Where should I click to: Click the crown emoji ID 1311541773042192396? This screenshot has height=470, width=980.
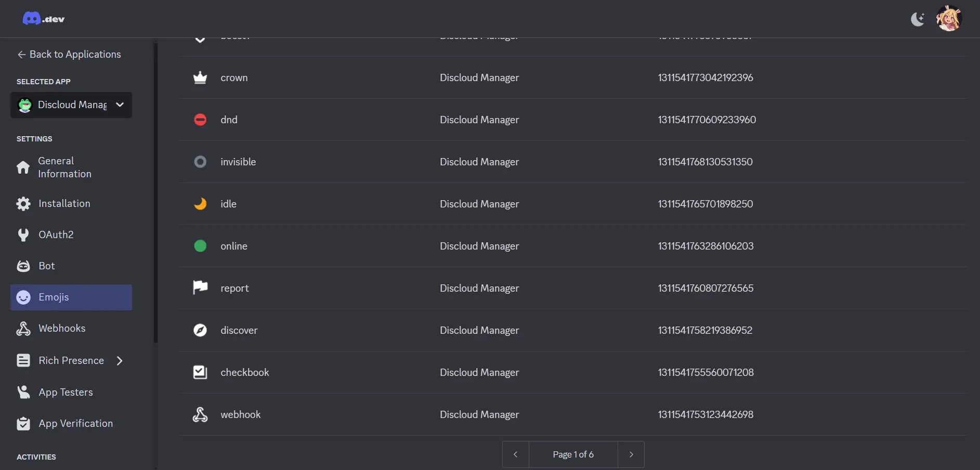pos(705,77)
